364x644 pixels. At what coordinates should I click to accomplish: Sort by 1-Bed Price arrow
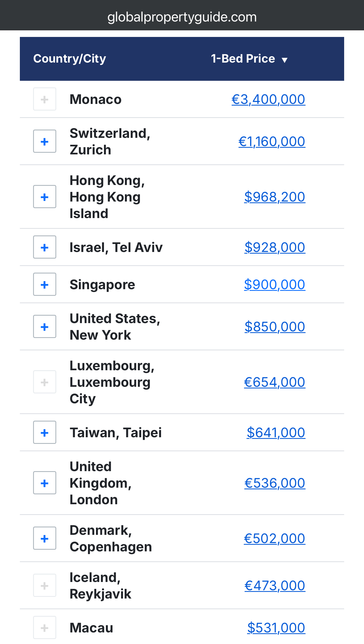tap(285, 60)
